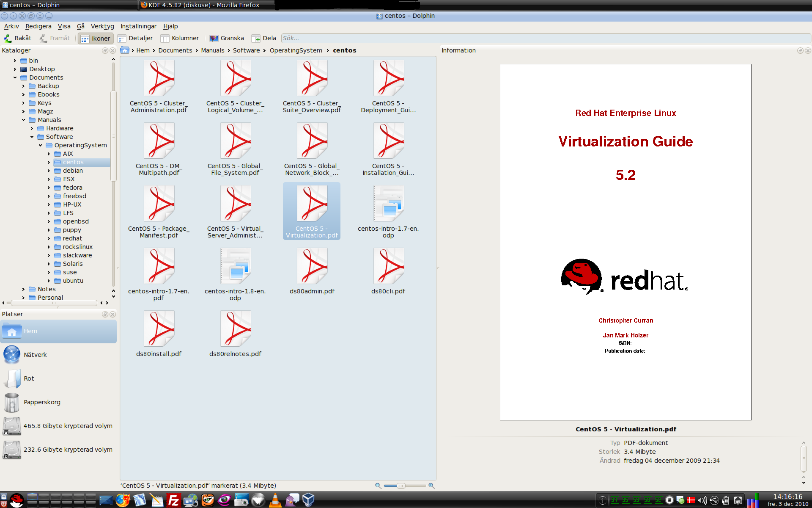Open the 232.6 Gibyte krypterad volym
Viewport: 812px width, 508px height.
click(58, 450)
